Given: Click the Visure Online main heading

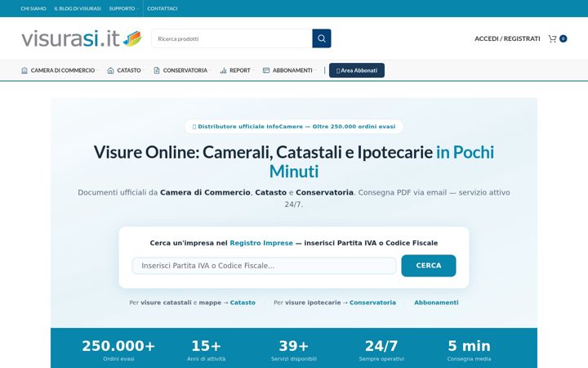Looking at the screenshot, I should (294, 161).
